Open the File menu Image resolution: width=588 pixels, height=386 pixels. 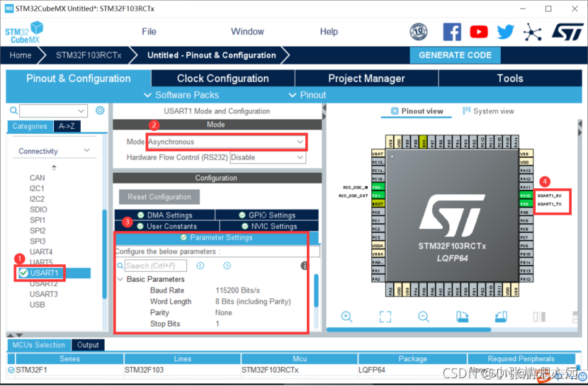pyautogui.click(x=149, y=32)
